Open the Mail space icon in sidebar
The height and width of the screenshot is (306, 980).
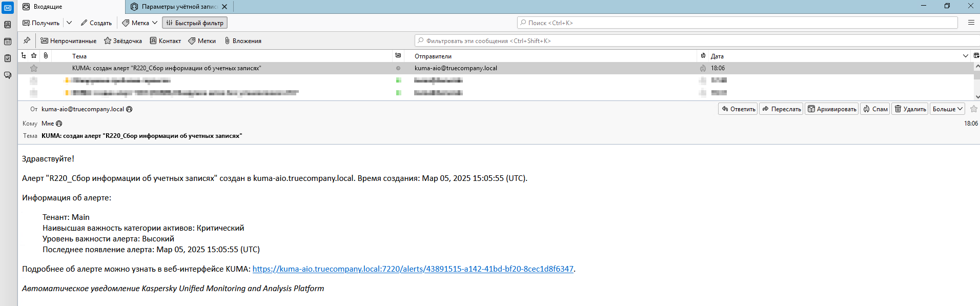click(8, 8)
